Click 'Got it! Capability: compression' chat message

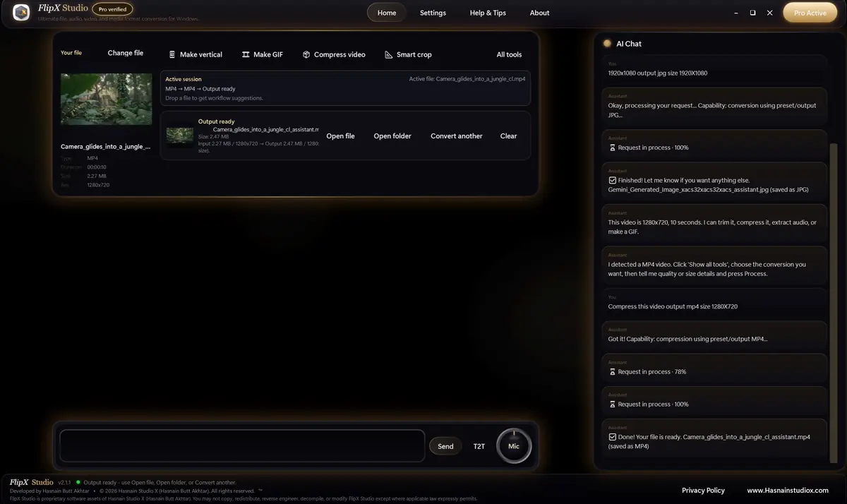coord(687,339)
